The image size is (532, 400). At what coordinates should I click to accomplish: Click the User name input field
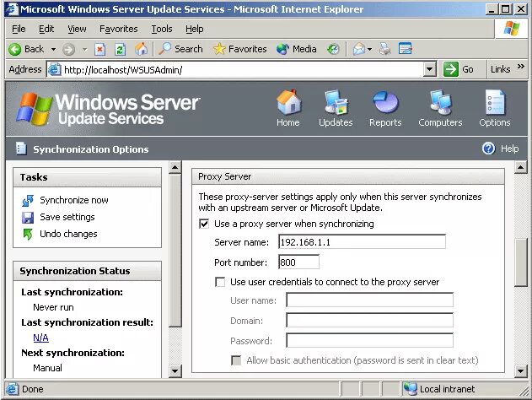(x=370, y=300)
